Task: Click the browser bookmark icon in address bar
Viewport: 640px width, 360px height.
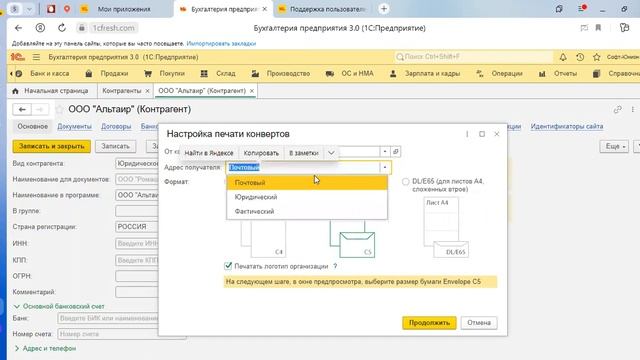Action: (x=598, y=28)
